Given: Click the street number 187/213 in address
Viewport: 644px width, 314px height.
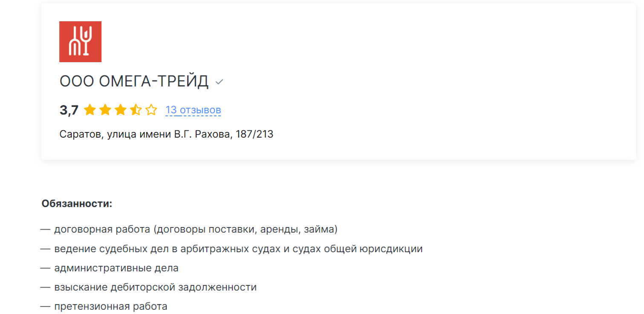Looking at the screenshot, I should tap(254, 135).
